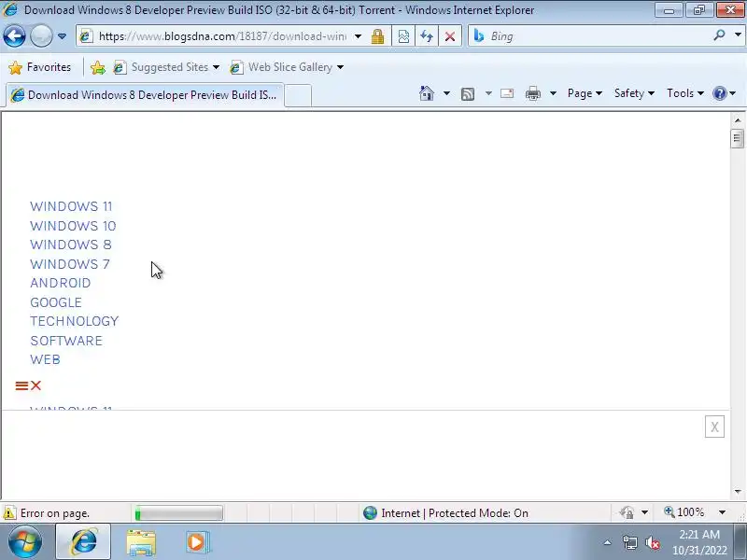
Task: Click the Read mail icon
Action: tap(507, 93)
